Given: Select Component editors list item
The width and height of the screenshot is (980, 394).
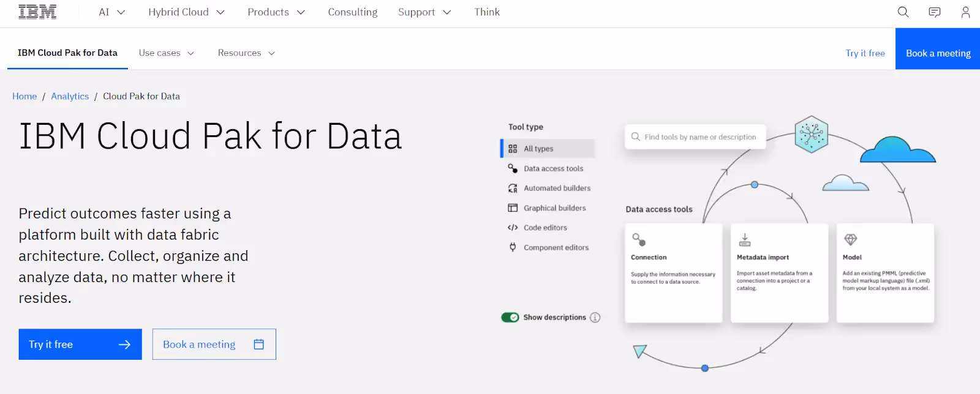Looking at the screenshot, I should point(548,247).
